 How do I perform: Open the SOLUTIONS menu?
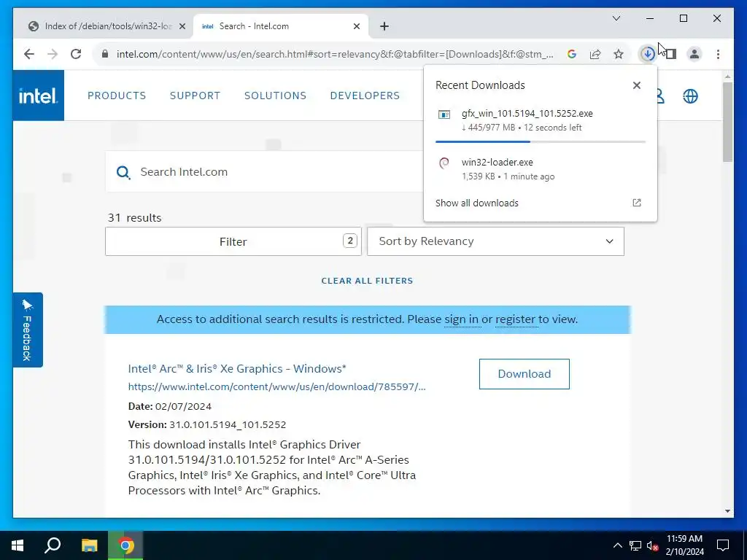click(275, 96)
